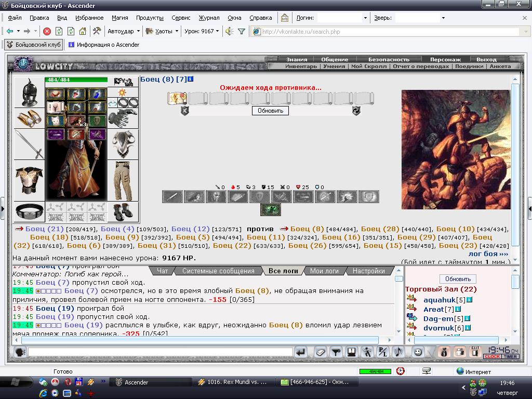Open the smiley emoticons icon
This screenshot has height=399, width=532.
(418, 352)
